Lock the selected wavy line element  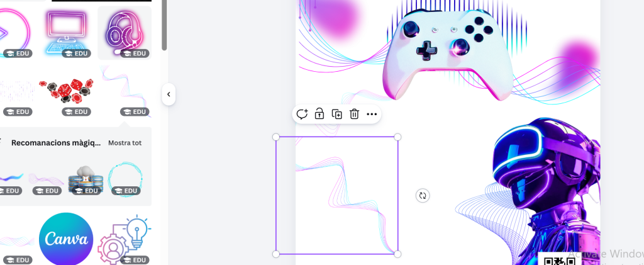(x=319, y=114)
